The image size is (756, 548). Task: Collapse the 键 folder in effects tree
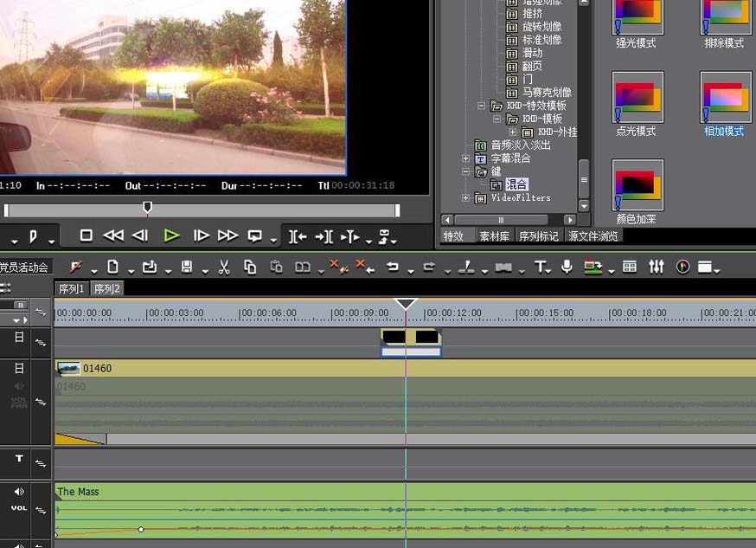tap(466, 171)
